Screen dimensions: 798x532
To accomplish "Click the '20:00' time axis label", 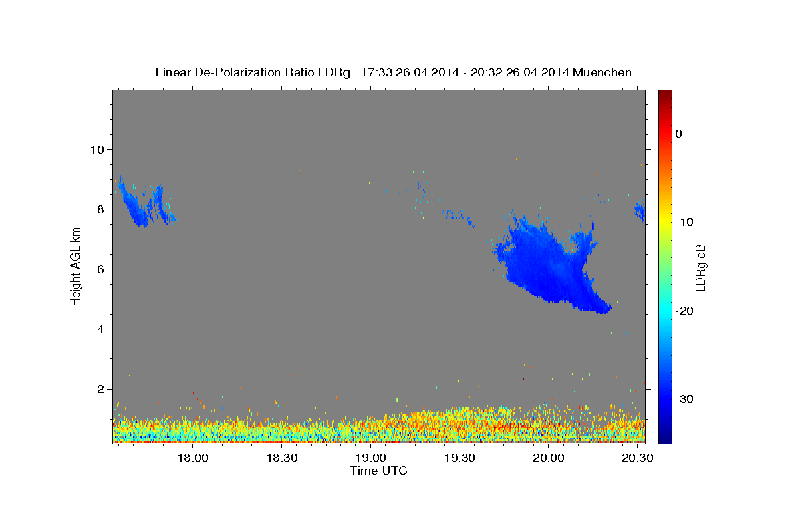I will tap(549, 458).
